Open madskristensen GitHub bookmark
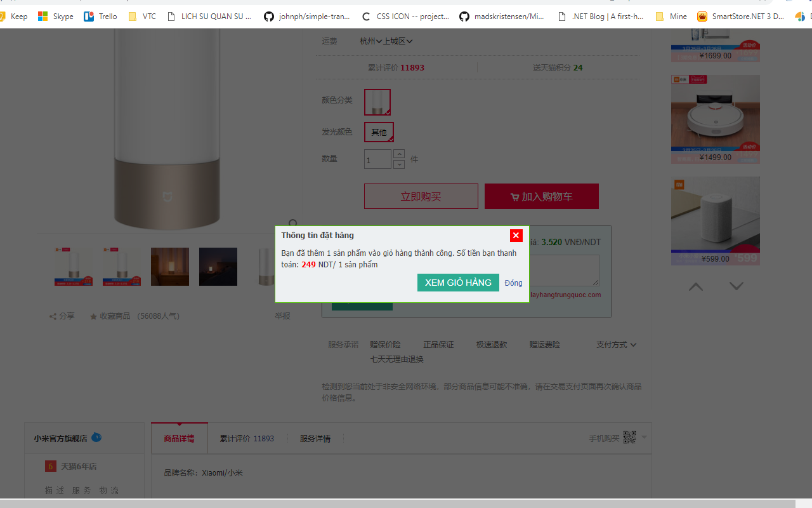This screenshot has height=508, width=812. click(x=502, y=17)
